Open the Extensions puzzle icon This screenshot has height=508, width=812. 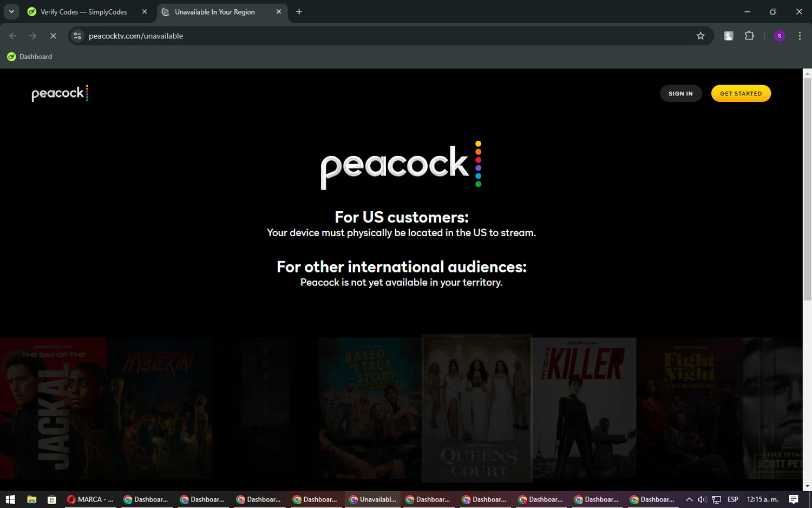point(749,36)
